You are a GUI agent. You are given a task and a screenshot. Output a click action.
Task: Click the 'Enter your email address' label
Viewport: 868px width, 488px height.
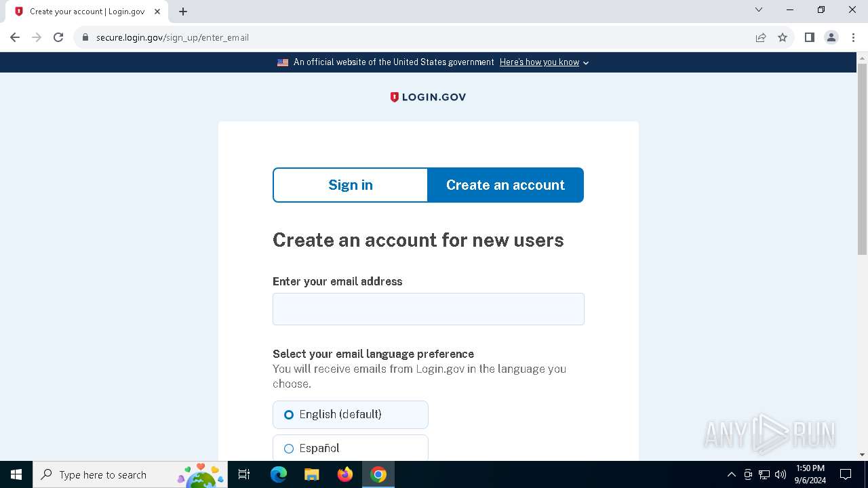pos(338,281)
